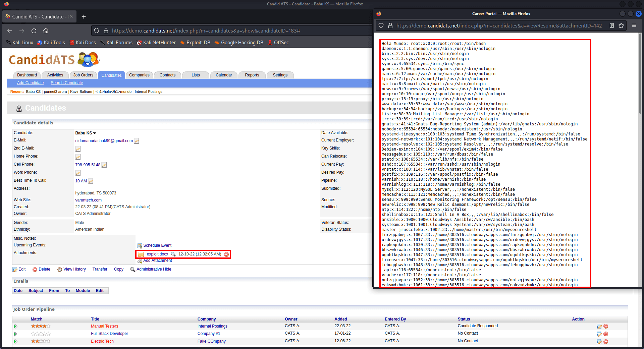Delete Electric Tech pipeline row

pyautogui.click(x=606, y=342)
